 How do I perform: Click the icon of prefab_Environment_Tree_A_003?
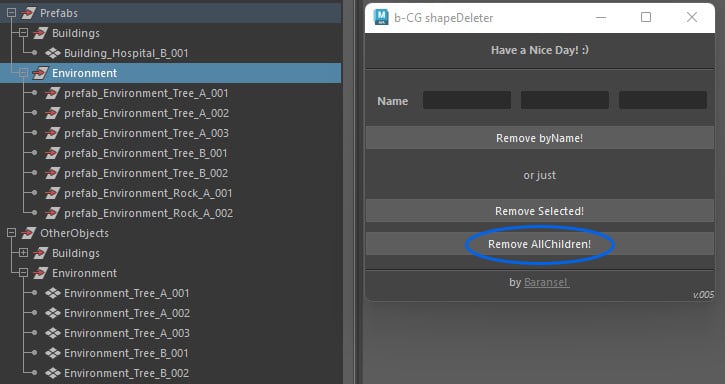click(x=52, y=133)
